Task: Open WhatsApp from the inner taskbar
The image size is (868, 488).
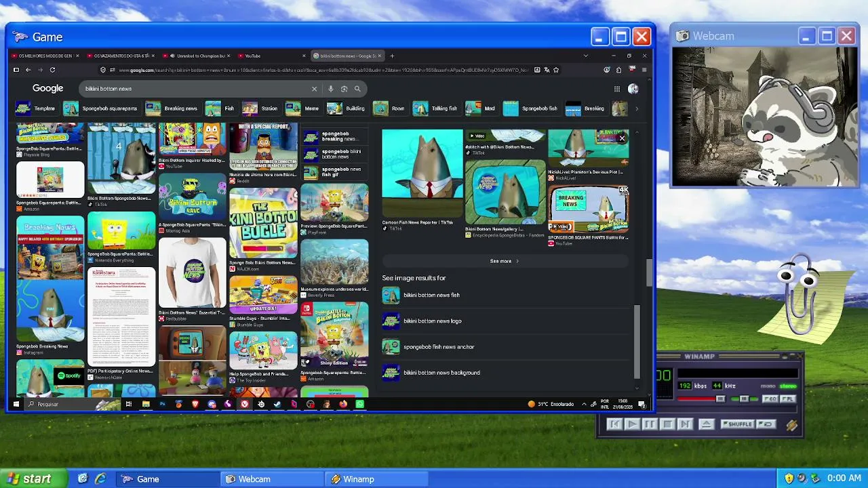Action: coord(359,404)
